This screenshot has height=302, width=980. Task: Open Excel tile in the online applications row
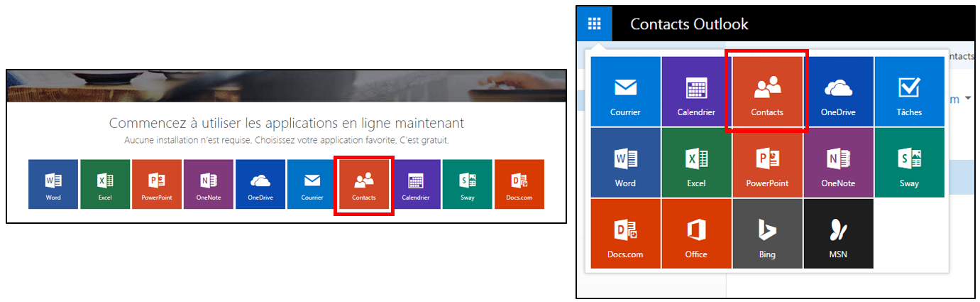click(105, 184)
